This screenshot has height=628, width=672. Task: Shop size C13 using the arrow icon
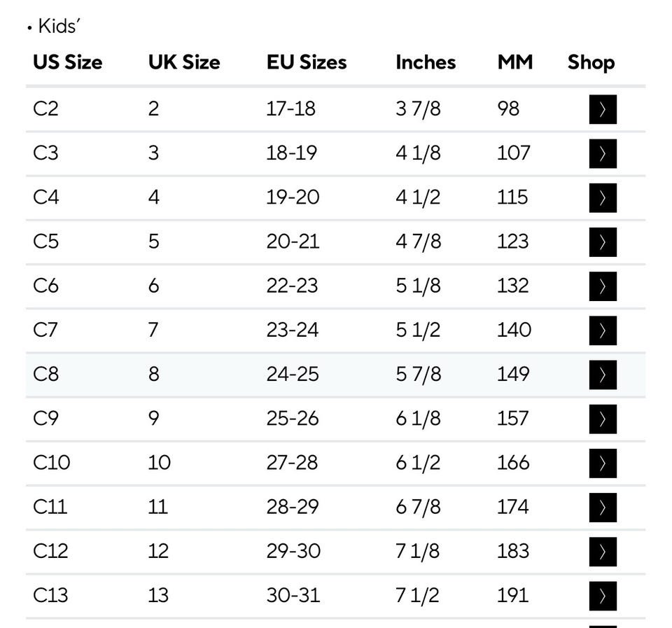(602, 595)
